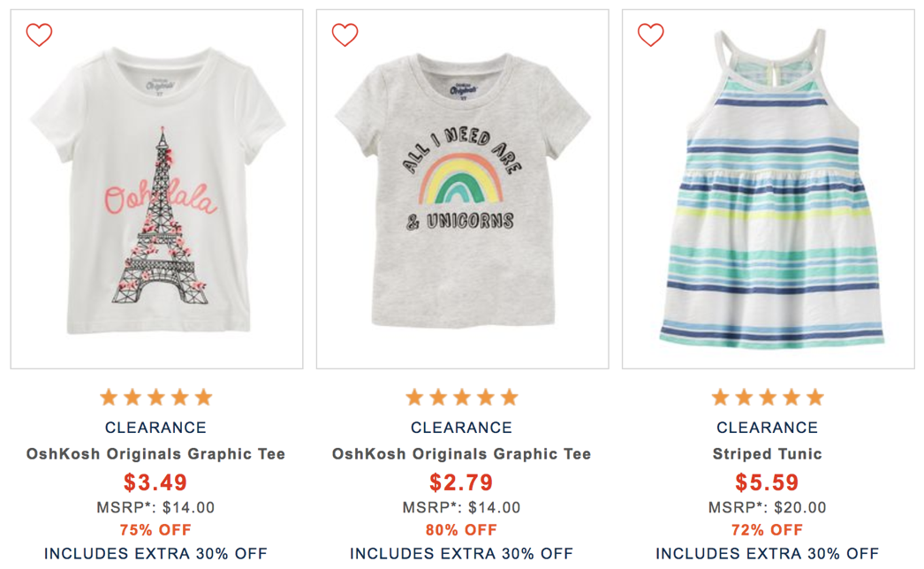Click the $5.59 sale price
The width and height of the screenshot is (924, 569).
tap(767, 482)
